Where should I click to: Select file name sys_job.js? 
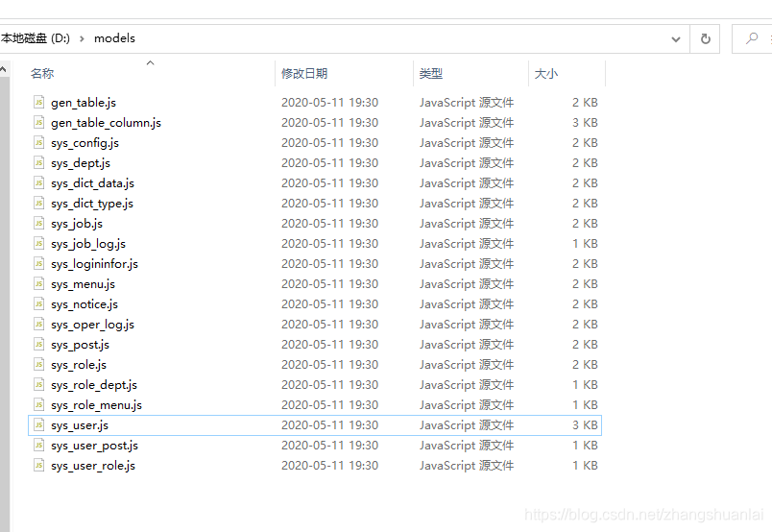77,224
